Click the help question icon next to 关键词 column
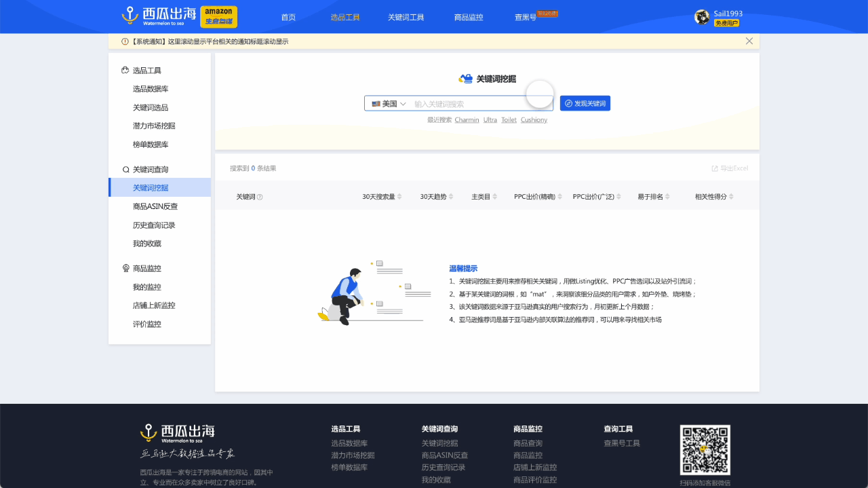Screen dimensions: 868x488 point(260,197)
